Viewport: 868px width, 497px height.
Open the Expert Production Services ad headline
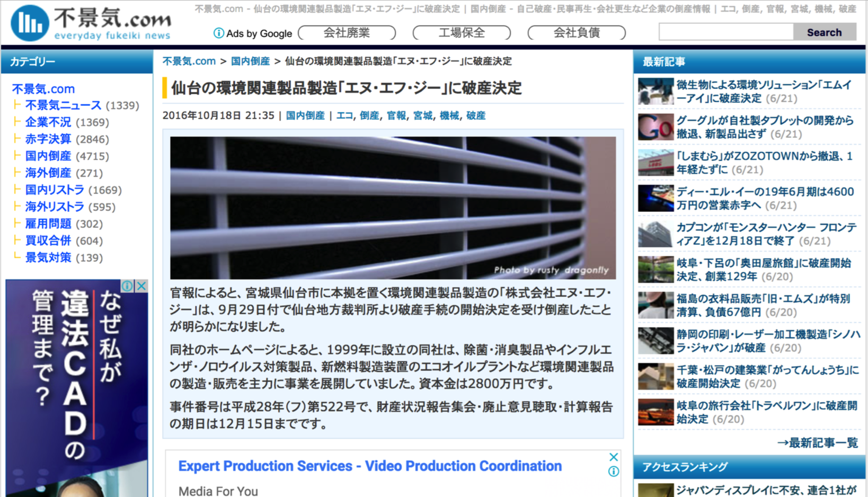370,466
